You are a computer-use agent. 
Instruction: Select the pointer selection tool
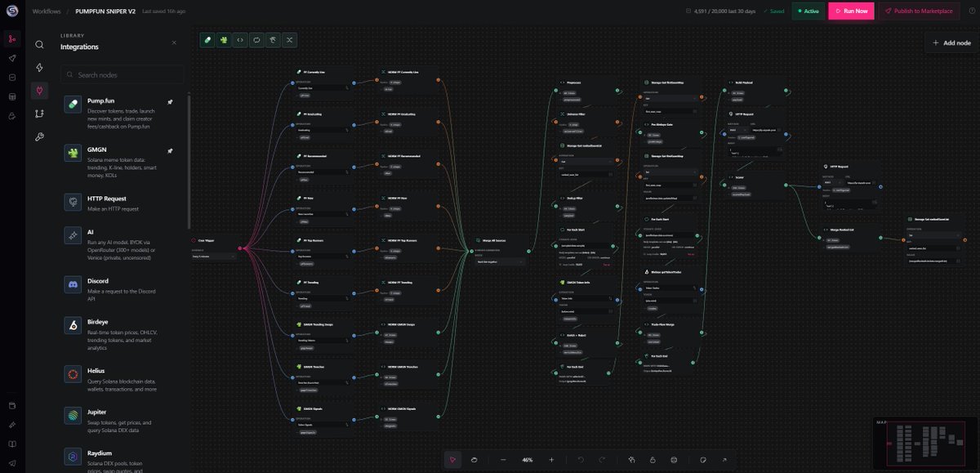[x=453, y=460]
